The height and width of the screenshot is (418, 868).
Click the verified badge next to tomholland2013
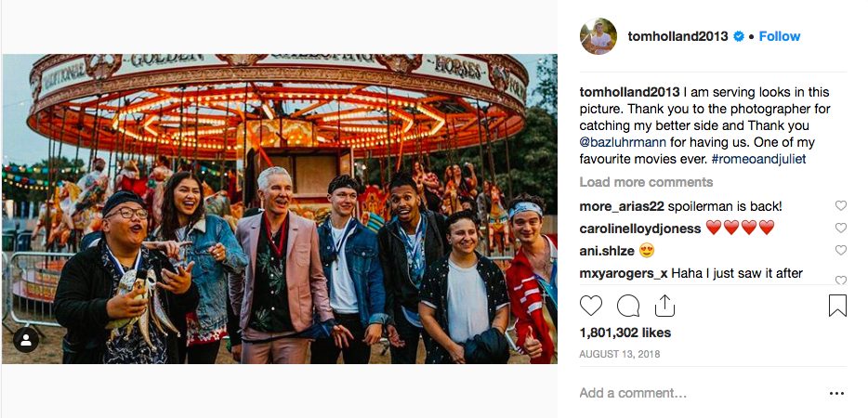(x=739, y=36)
